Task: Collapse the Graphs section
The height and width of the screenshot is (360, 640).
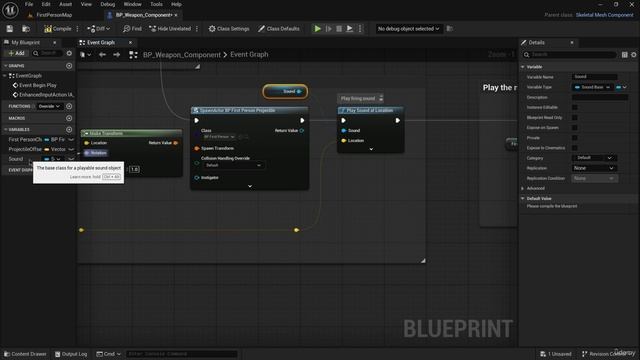Action: click(6, 66)
